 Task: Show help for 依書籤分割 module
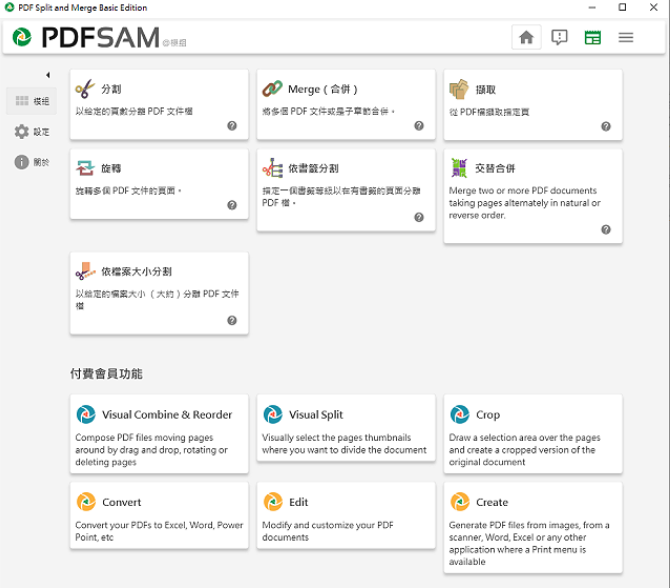(419, 217)
